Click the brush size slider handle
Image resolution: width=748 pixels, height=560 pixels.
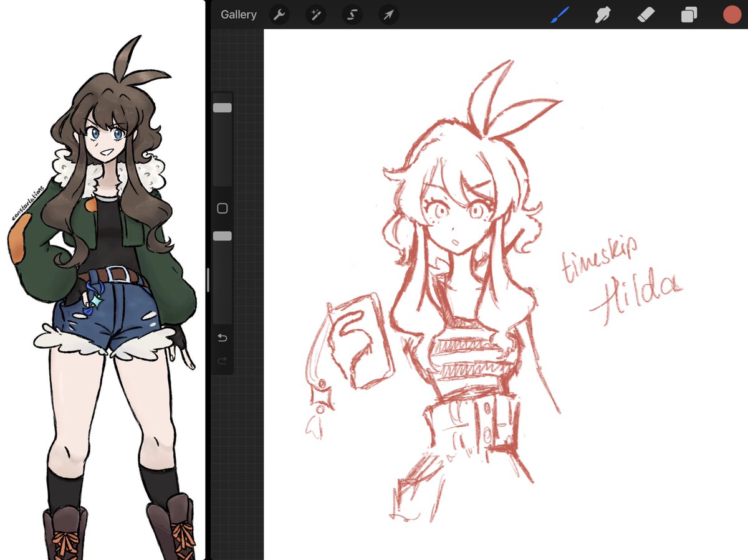223,108
